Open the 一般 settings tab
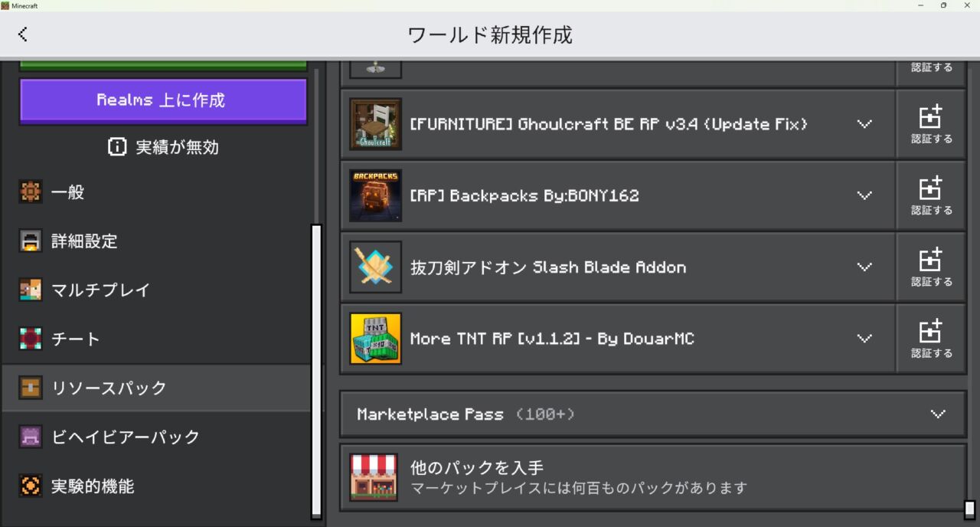The height and width of the screenshot is (527, 980). coord(156,192)
